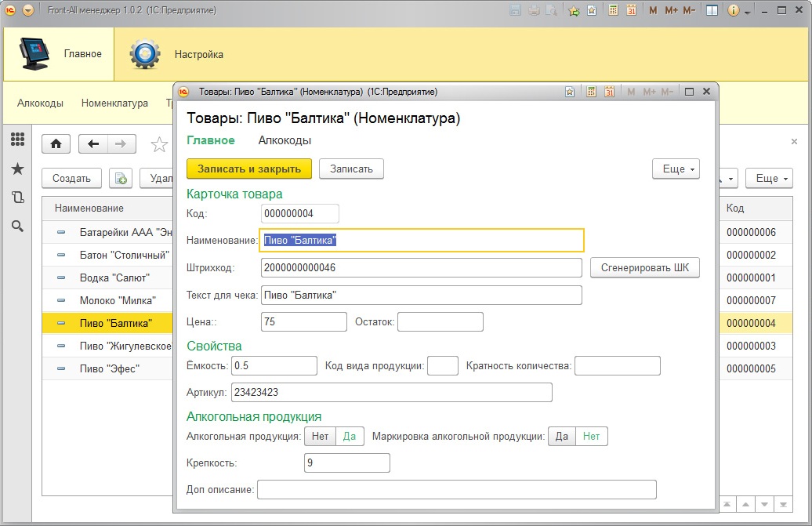Expand the arrow next to the info icon
Screen dimensions: 812x526
tap(747, 13)
